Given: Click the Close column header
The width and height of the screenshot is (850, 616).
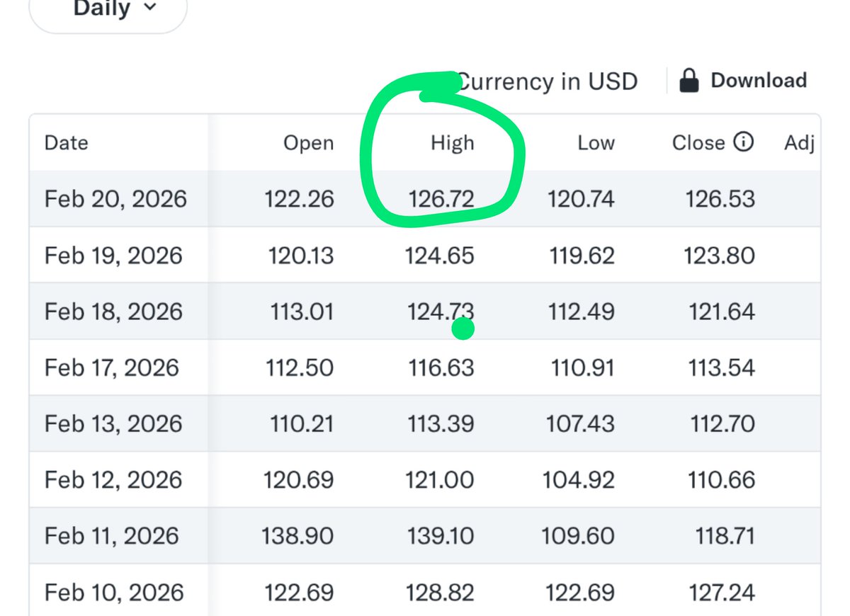Looking at the screenshot, I should [698, 143].
